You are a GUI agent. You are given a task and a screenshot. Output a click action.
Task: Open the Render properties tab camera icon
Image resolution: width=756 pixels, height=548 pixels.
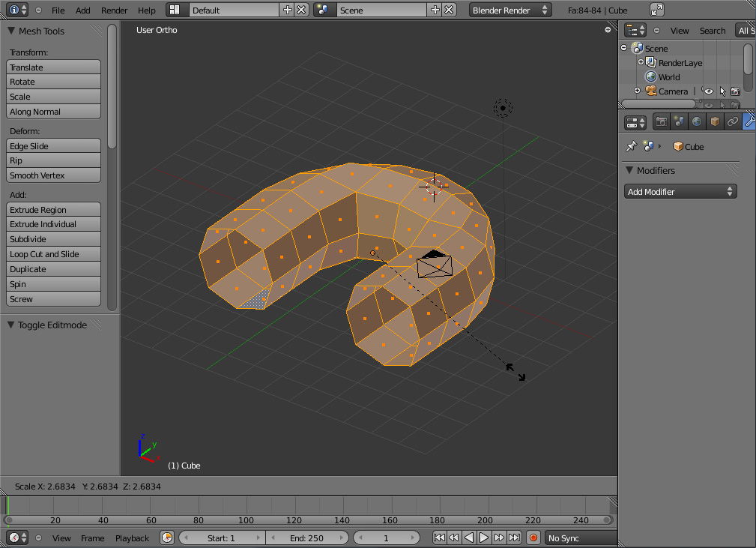pyautogui.click(x=662, y=121)
